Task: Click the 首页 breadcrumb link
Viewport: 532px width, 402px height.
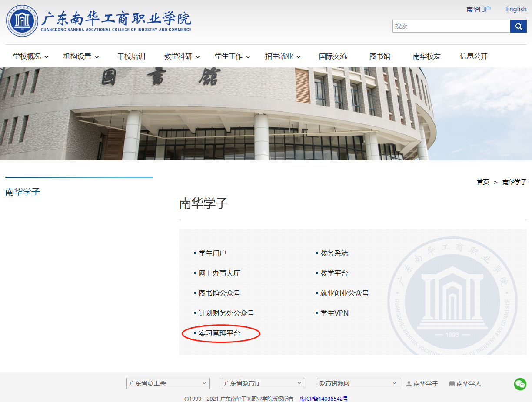Action: tap(483, 182)
